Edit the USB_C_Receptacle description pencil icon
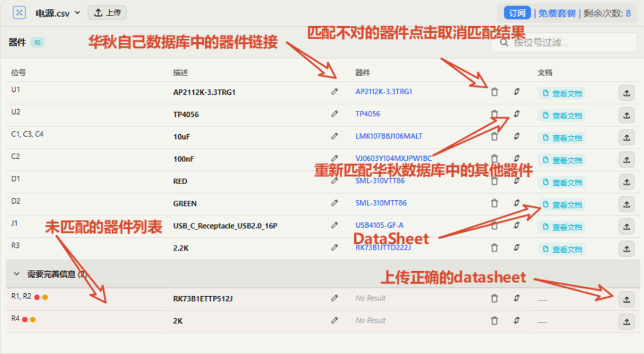 click(x=335, y=225)
